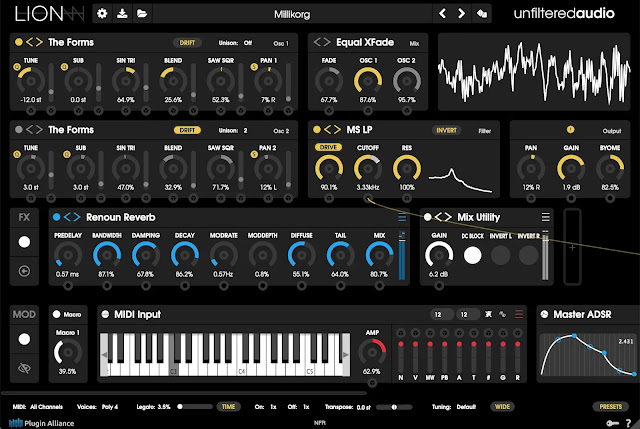The image size is (640, 429).
Task: Click the Transpose slider handle
Action: [394, 407]
